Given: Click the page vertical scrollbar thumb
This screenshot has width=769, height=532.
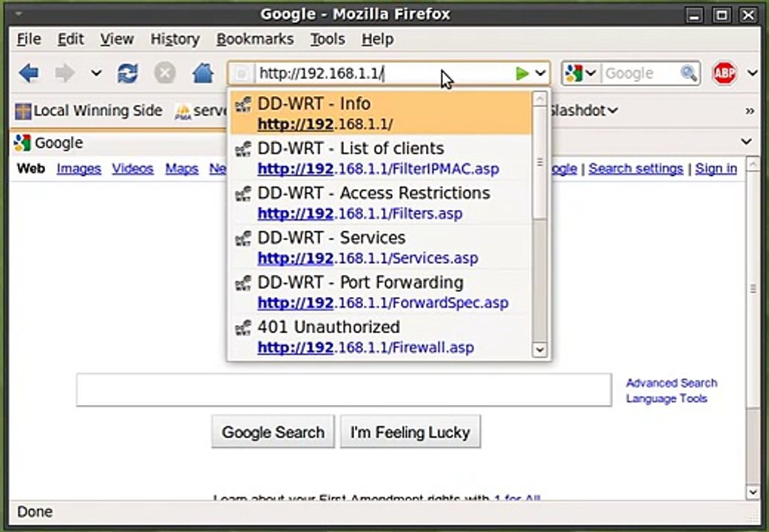Looking at the screenshot, I should coord(753,289).
